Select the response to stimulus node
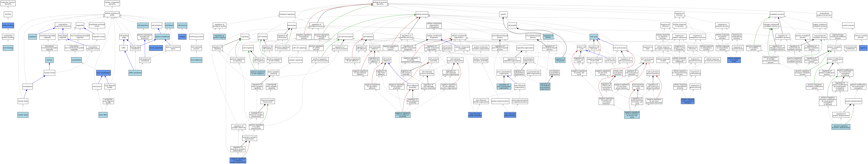Image resolution: width=868 pixels, height=164 pixels. click(679, 14)
